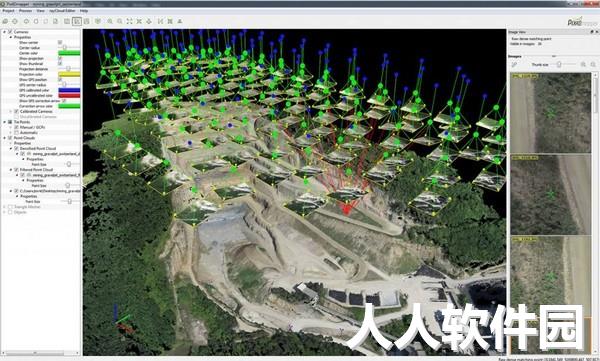Collapse the Filtered Point Cloud node
The image size is (600, 361).
click(x=11, y=170)
